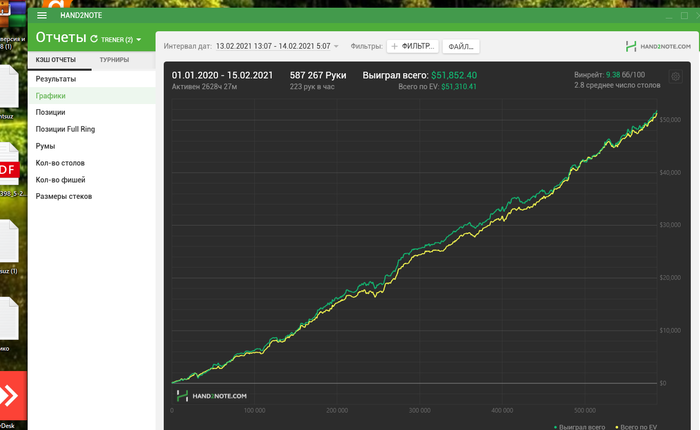Screen dimensions: 700x430
Task: Toggle the Выиграл всего legend entry
Action: tap(579, 427)
